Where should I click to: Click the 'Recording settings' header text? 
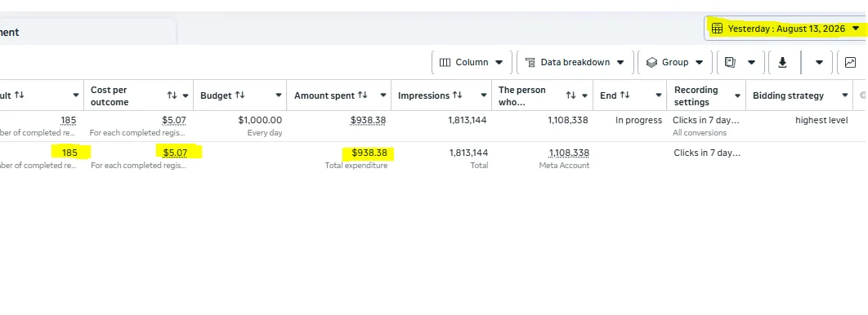tap(696, 95)
